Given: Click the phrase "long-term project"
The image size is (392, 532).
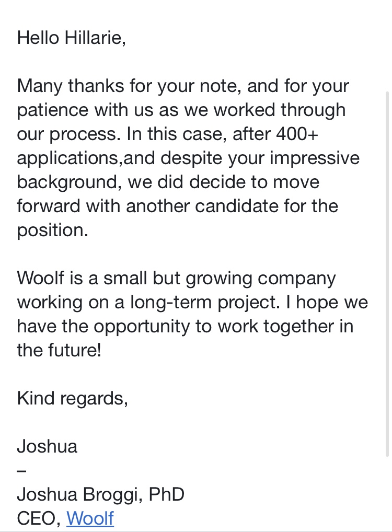Looking at the screenshot, I should coord(201,302).
